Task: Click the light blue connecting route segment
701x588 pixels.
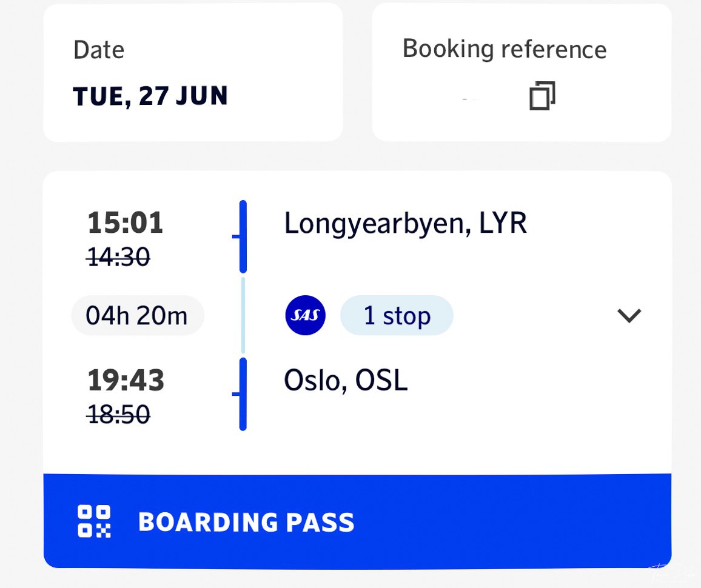Action: coord(243,315)
